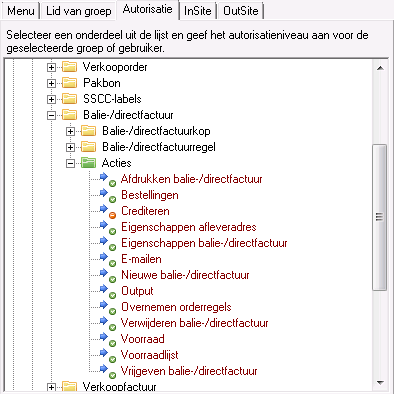The height and width of the screenshot is (394, 394).
Task: Select the Verkoopfactuur tree item
Action: click(x=119, y=387)
